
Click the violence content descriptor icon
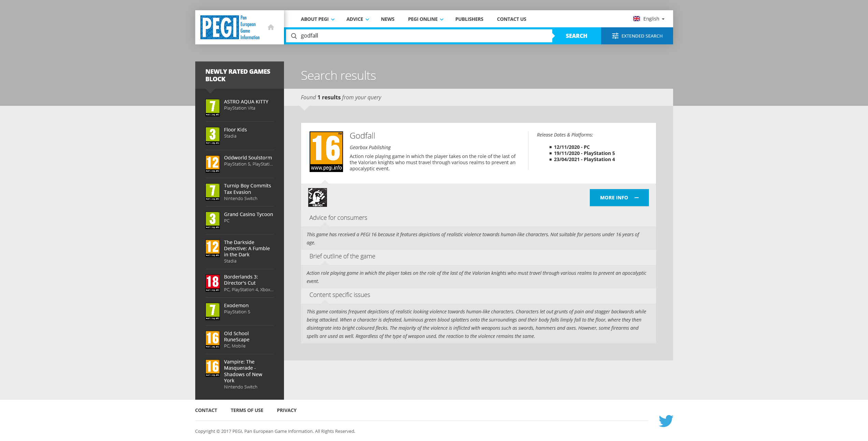pyautogui.click(x=317, y=197)
